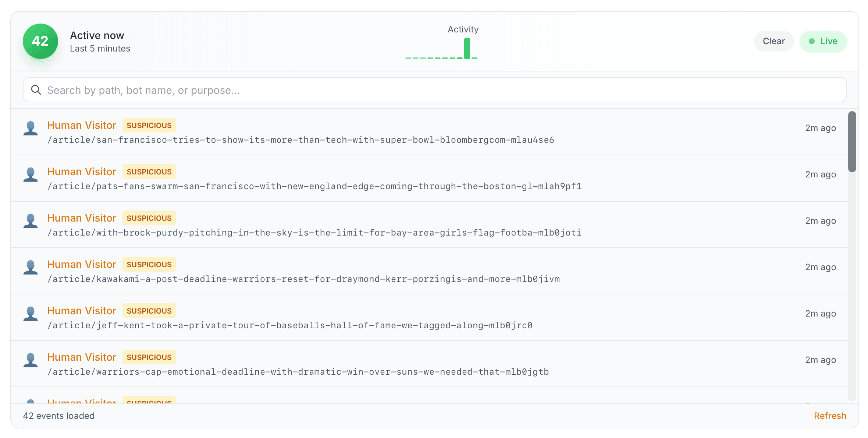Expand the kawakami Warriors reset event row
This screenshot has height=438, width=868.
click(82, 264)
